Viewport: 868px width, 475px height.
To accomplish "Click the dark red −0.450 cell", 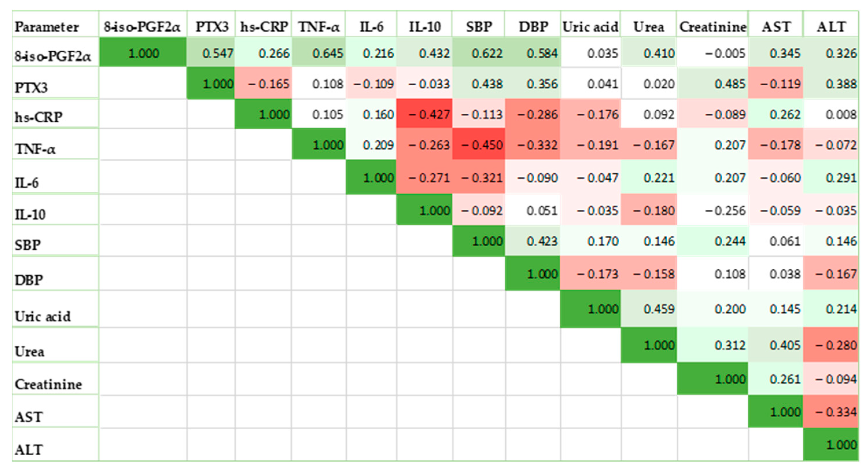I will coord(479,145).
